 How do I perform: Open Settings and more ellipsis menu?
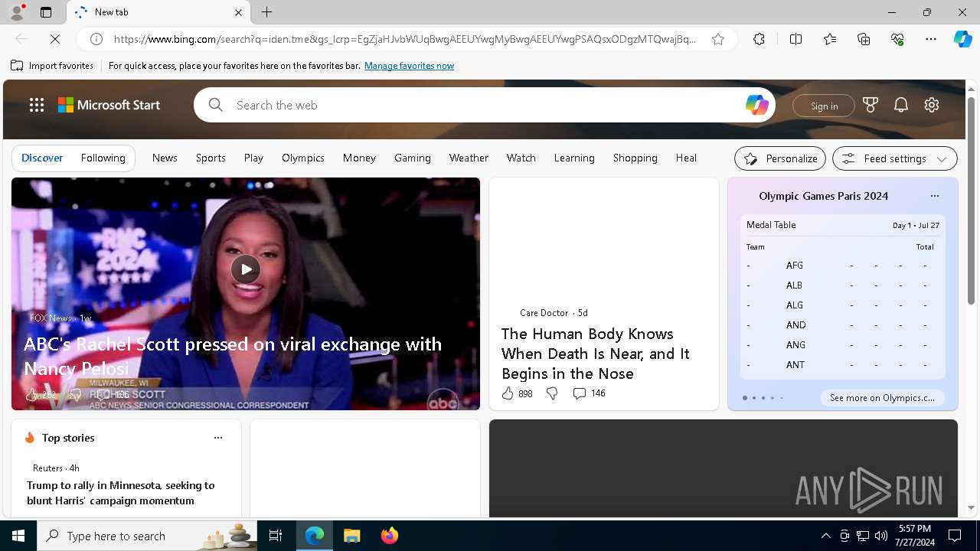click(x=931, y=39)
